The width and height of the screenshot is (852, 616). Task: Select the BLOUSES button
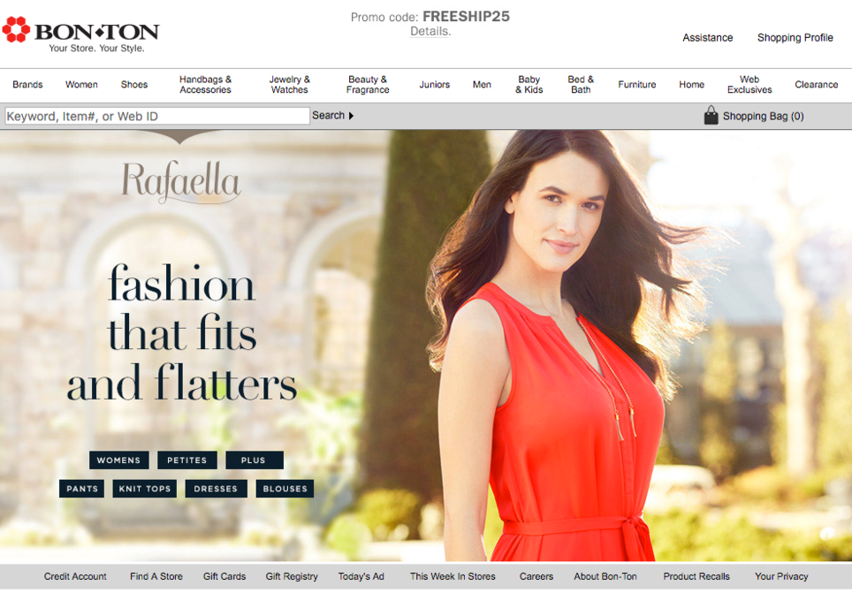pos(285,489)
